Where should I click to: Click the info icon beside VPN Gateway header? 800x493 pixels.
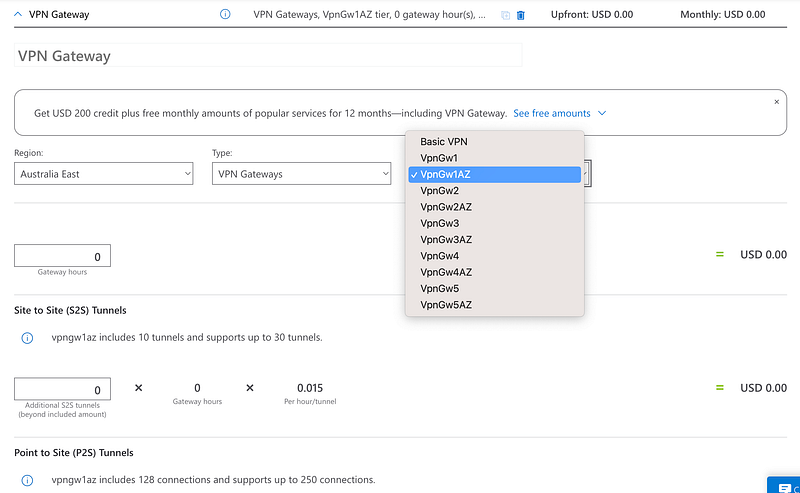point(225,14)
